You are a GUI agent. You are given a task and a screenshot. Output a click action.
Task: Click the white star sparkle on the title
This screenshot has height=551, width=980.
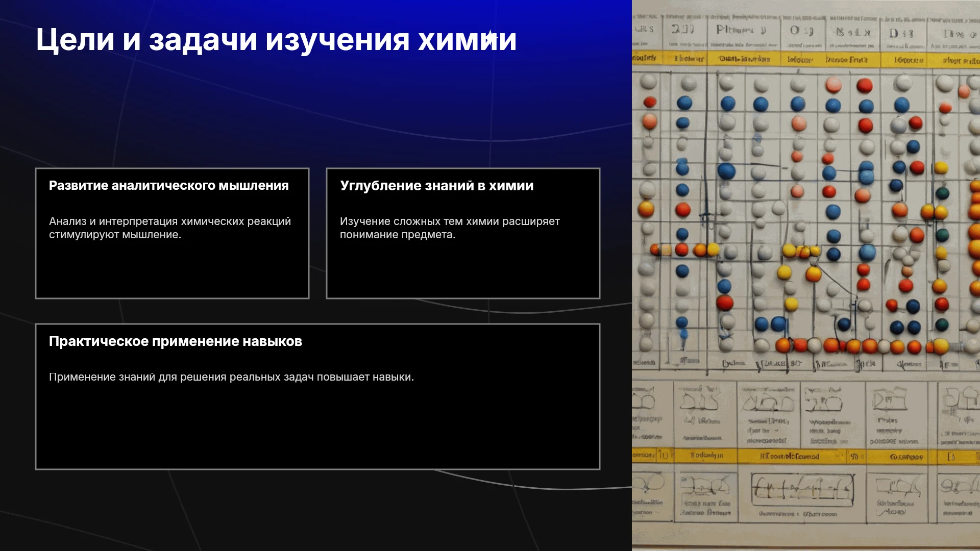point(489,38)
